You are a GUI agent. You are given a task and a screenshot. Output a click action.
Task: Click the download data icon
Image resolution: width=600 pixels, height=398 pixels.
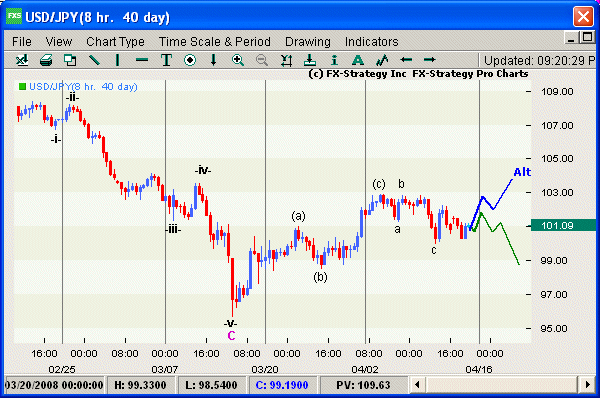click(x=310, y=60)
